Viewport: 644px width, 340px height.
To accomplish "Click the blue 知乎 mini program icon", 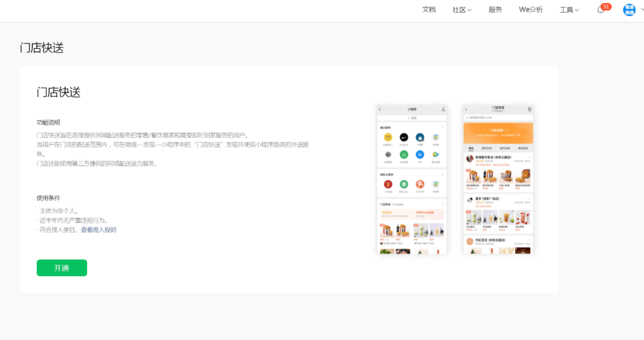I will [420, 154].
